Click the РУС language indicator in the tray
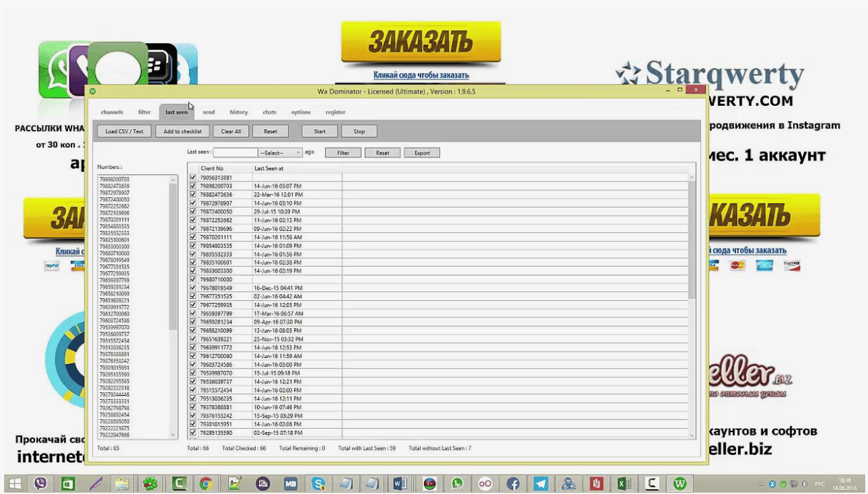This screenshot has width=868, height=494. [x=821, y=484]
